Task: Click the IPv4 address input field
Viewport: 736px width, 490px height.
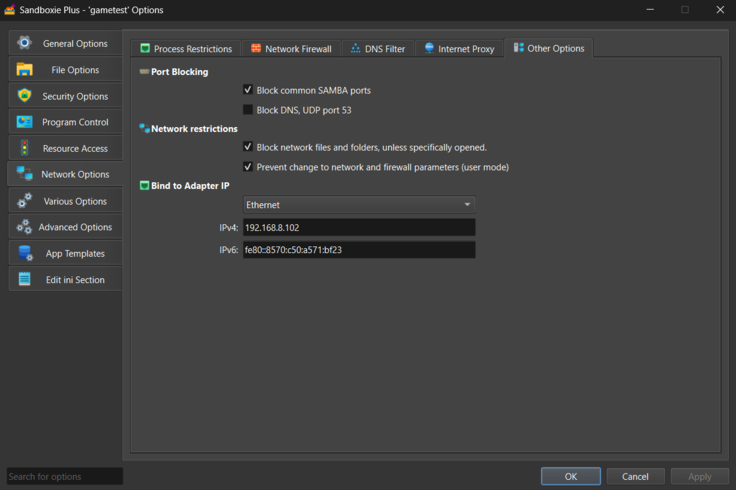Action: tap(358, 227)
